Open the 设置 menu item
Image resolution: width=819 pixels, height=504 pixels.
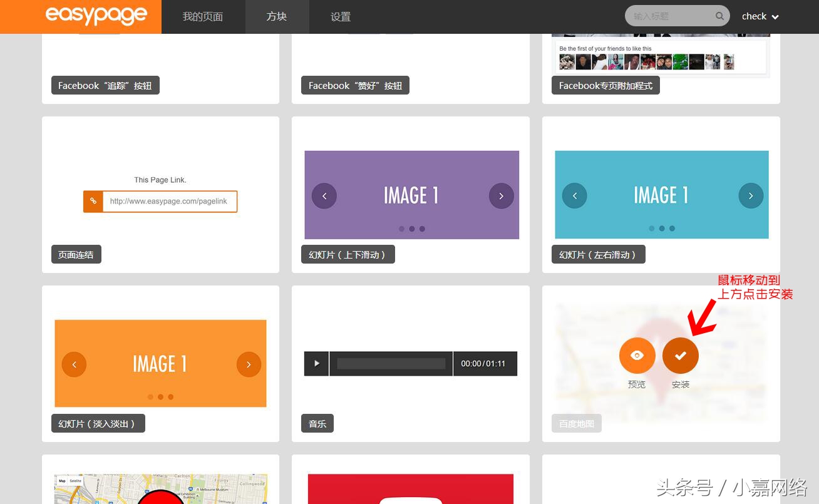click(x=340, y=17)
